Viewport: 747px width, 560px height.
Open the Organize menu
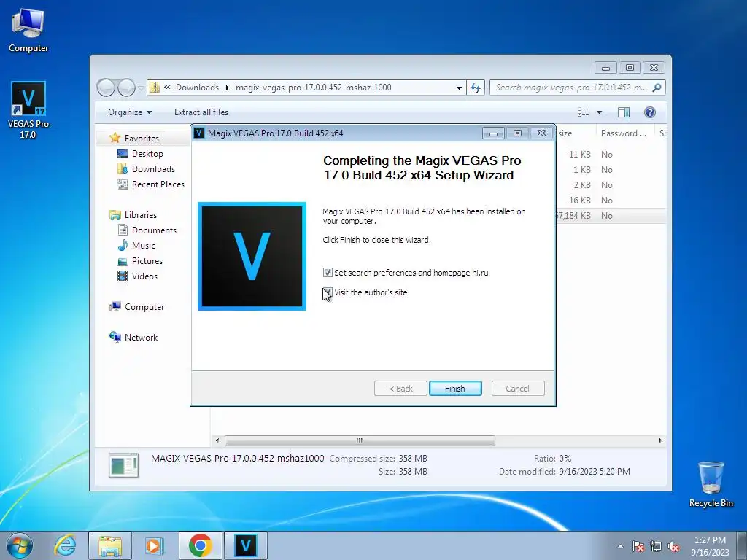click(x=130, y=112)
